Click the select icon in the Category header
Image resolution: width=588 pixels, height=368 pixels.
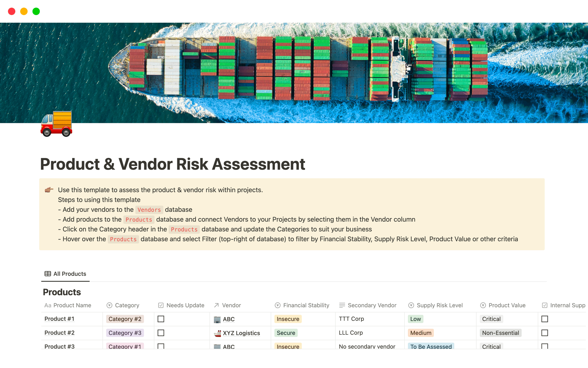tap(109, 305)
